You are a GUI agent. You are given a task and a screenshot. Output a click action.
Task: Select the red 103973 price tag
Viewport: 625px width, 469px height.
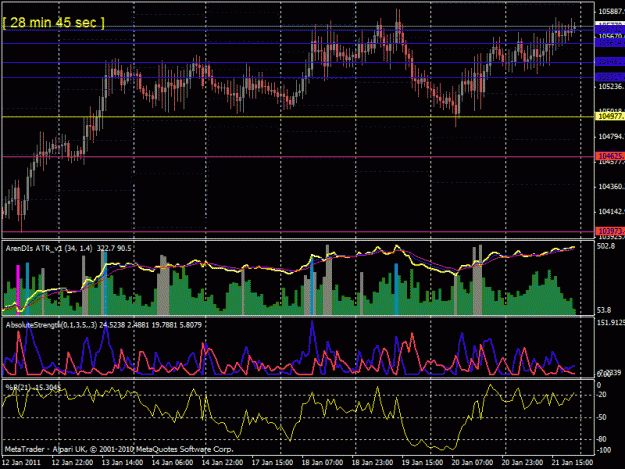[x=610, y=231]
